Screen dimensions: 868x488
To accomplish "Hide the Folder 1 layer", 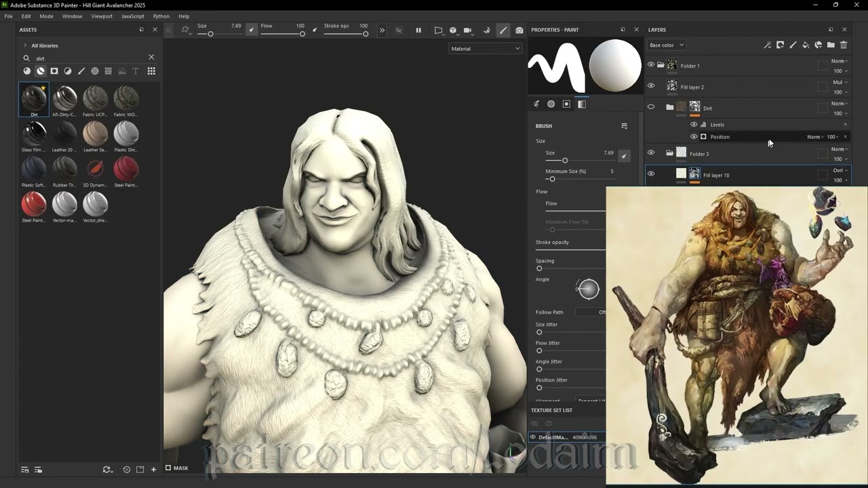I will pyautogui.click(x=651, y=65).
